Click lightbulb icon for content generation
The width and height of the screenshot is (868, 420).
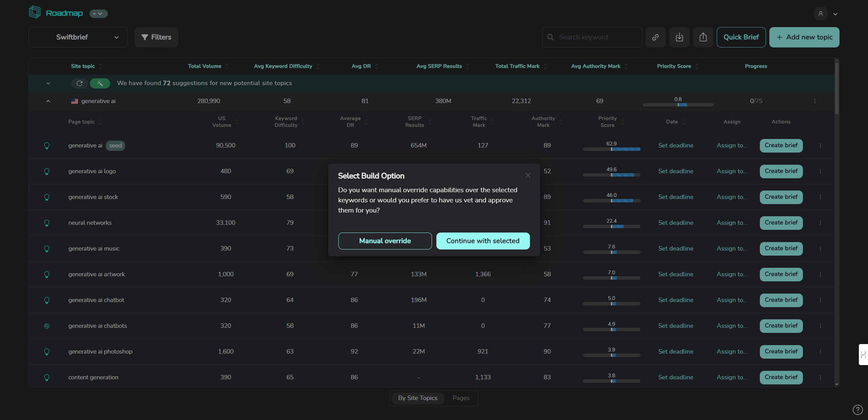click(x=47, y=378)
